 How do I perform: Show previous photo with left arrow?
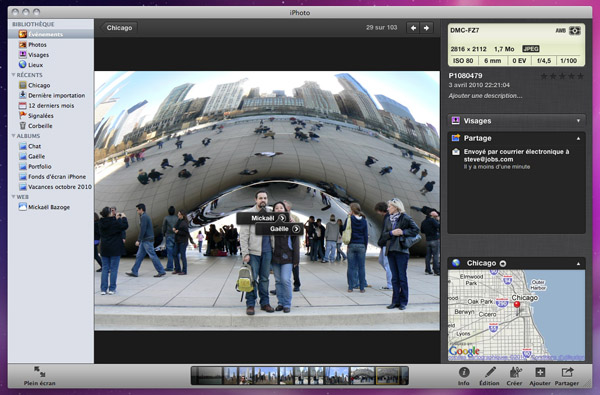pos(413,28)
